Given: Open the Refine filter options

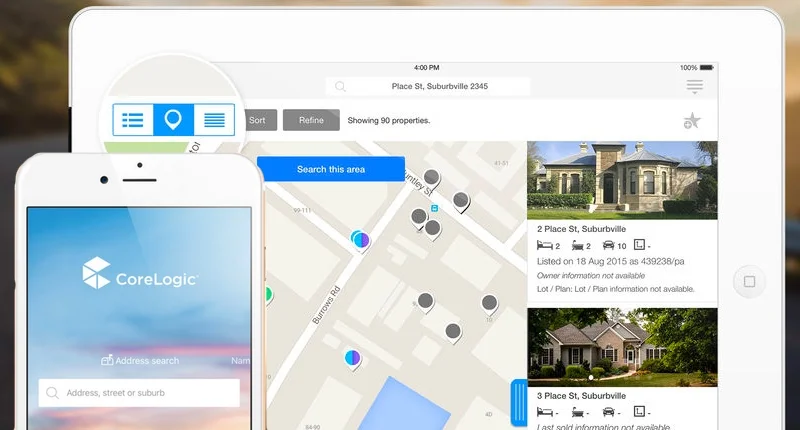Looking at the screenshot, I should point(311,120).
